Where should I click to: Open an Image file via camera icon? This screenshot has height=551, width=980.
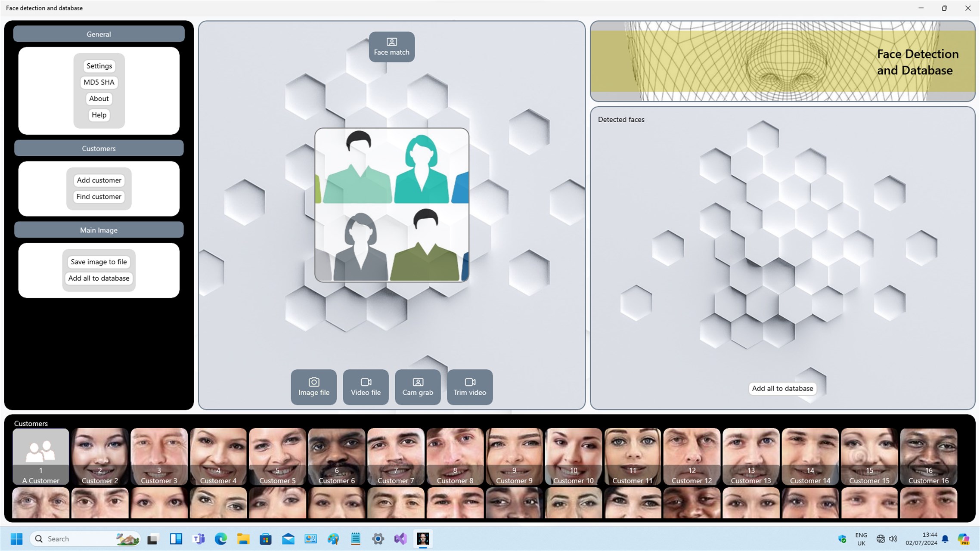coord(313,387)
